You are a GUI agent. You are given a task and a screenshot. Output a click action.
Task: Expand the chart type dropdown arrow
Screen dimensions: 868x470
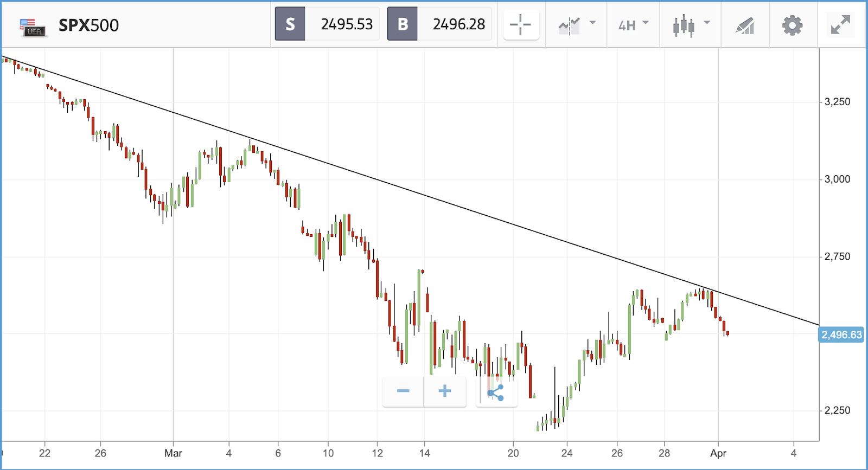tap(707, 23)
